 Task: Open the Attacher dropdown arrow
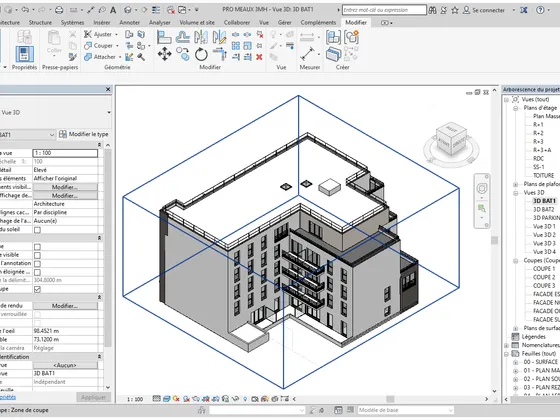[120, 57]
